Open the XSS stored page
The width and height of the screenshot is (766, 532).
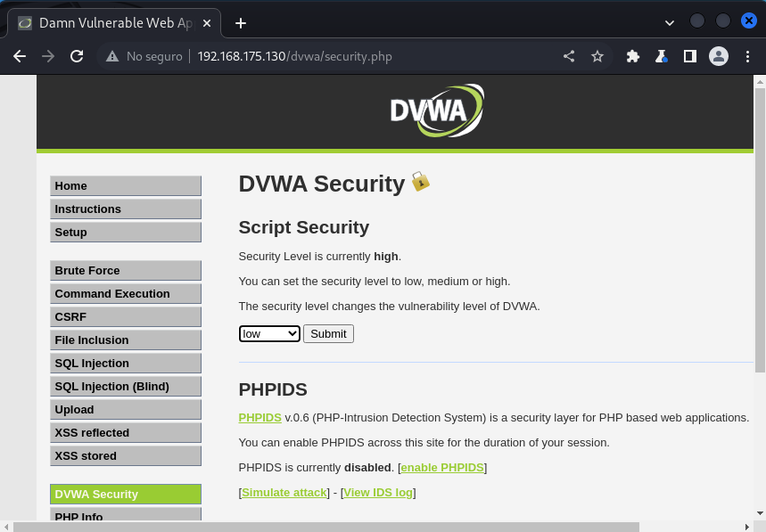(126, 456)
